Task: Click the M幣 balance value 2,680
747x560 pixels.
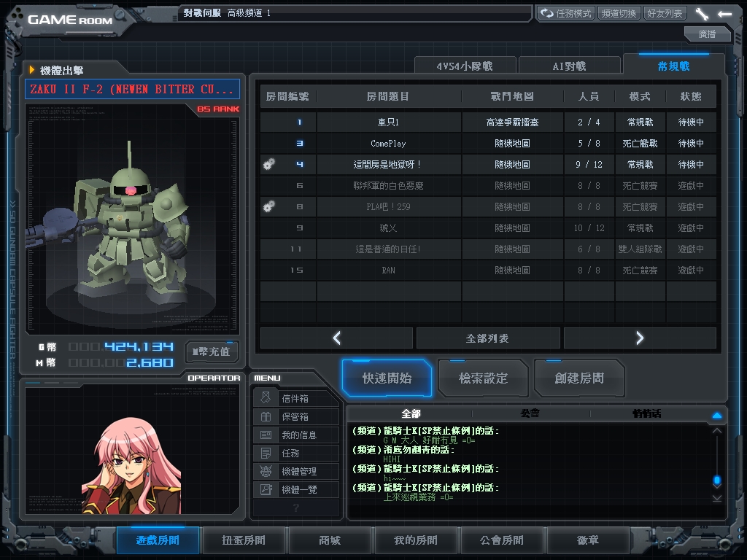Action: pyautogui.click(x=150, y=363)
